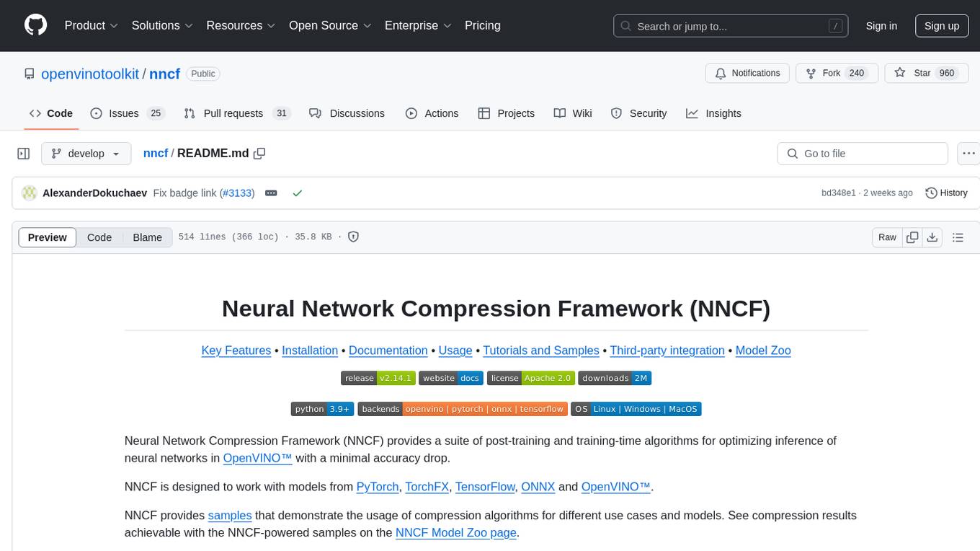Jump to Model Zoo section
This screenshot has height=551, width=980.
coord(763,351)
